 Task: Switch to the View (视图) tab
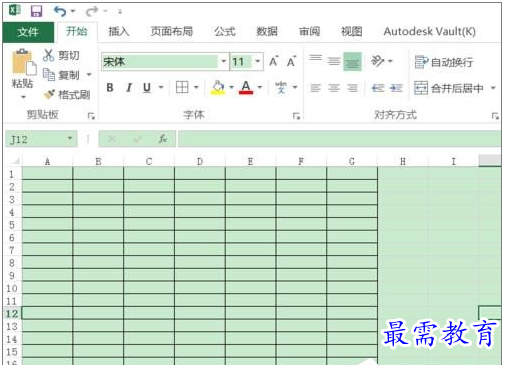click(351, 32)
